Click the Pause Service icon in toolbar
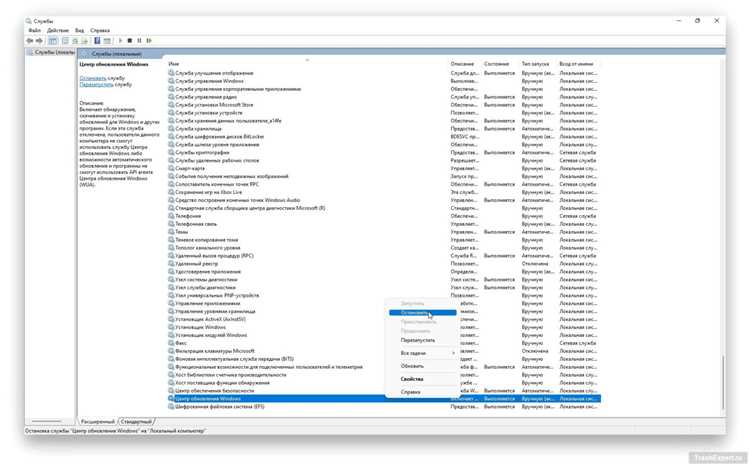 click(139, 41)
